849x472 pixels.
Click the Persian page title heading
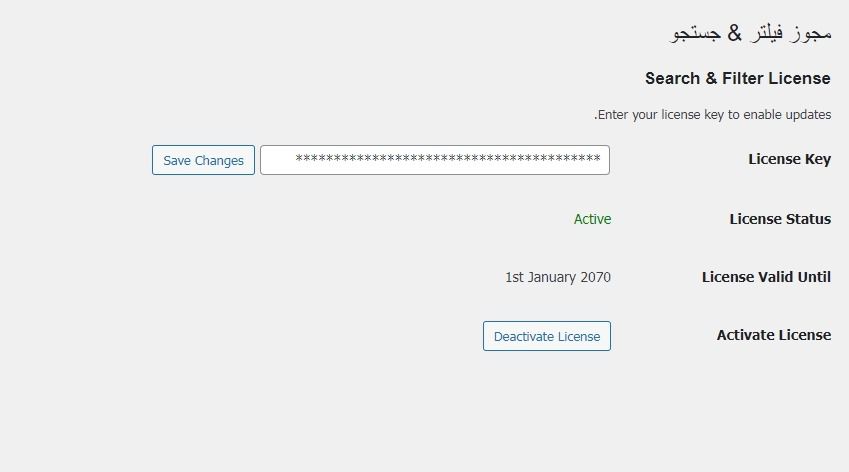tap(750, 33)
